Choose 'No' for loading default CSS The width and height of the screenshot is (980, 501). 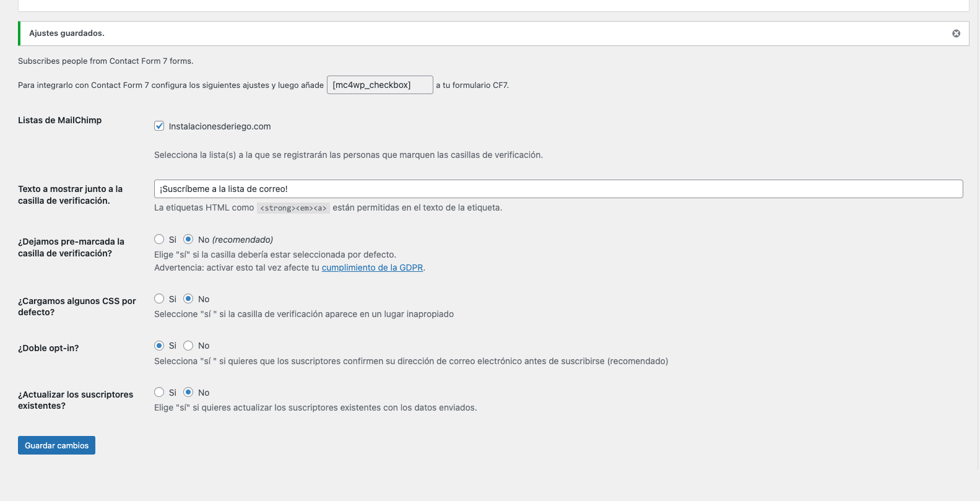coord(188,298)
